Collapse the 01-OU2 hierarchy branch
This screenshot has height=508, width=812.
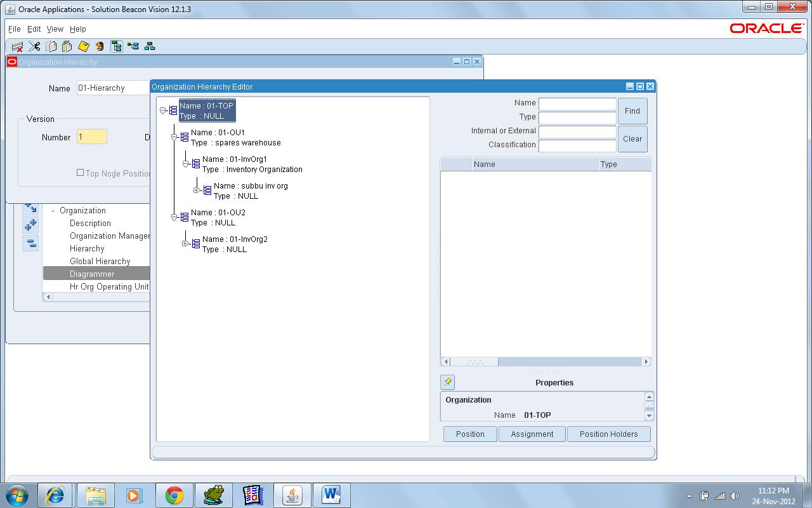(174, 216)
